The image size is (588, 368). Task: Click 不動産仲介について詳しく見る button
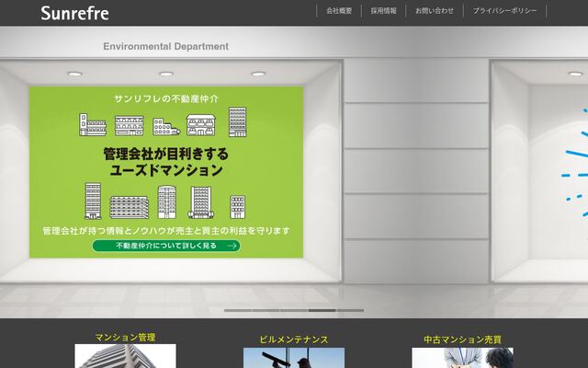166,246
